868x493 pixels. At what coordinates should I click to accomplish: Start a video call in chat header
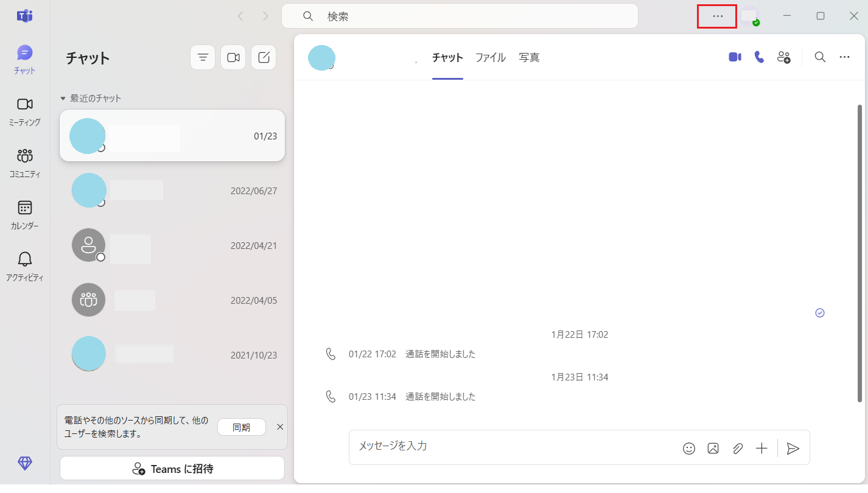click(x=735, y=57)
